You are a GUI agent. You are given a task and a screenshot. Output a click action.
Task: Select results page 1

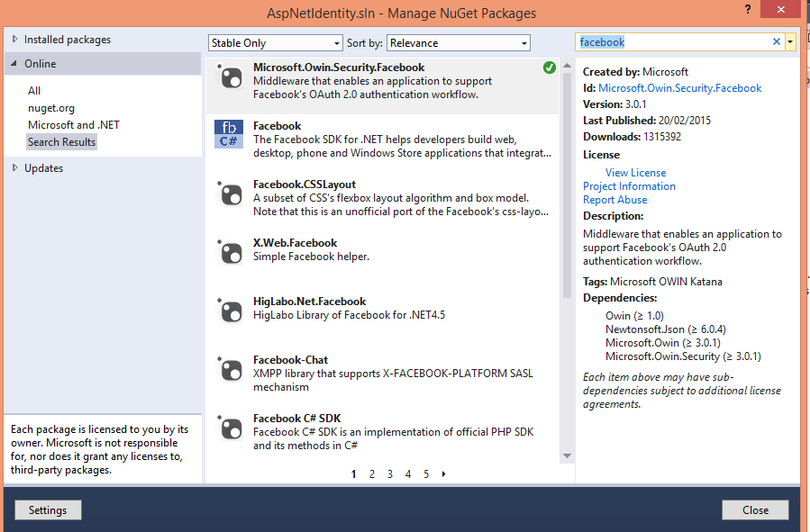point(354,474)
